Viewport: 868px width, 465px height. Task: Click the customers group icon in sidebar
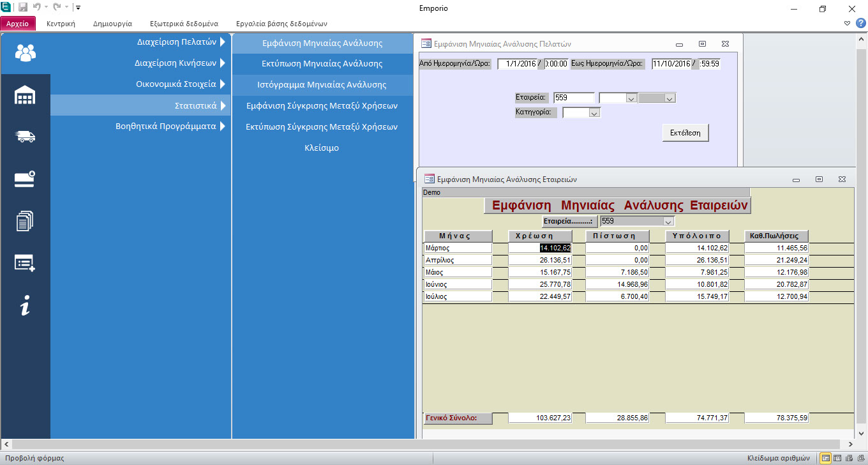(x=26, y=53)
